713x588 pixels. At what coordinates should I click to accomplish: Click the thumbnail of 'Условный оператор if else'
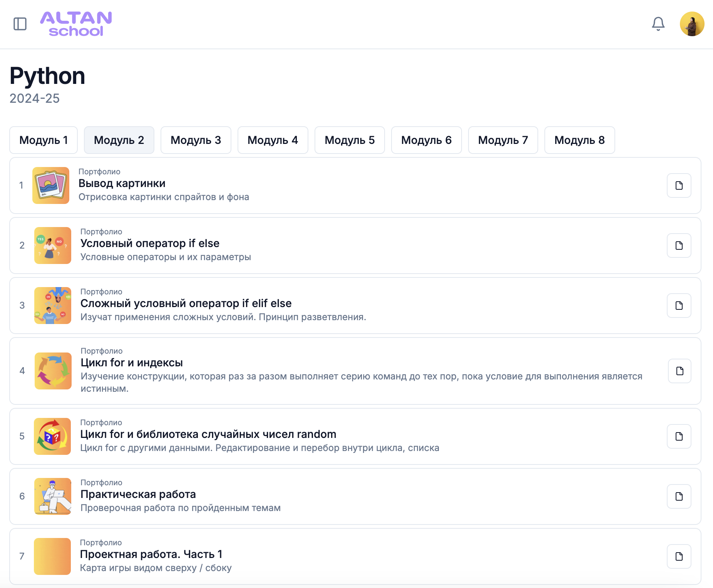click(x=52, y=246)
